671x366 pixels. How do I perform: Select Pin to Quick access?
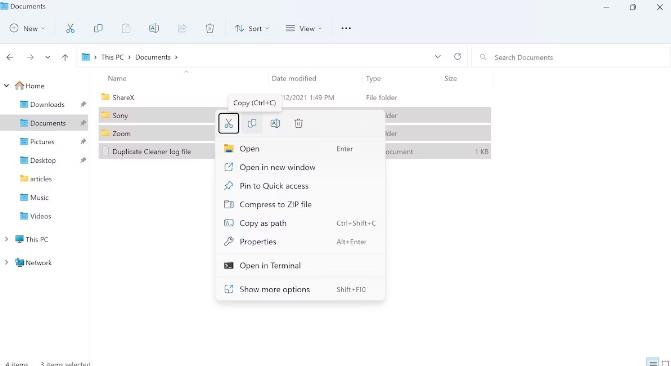[x=300, y=186]
